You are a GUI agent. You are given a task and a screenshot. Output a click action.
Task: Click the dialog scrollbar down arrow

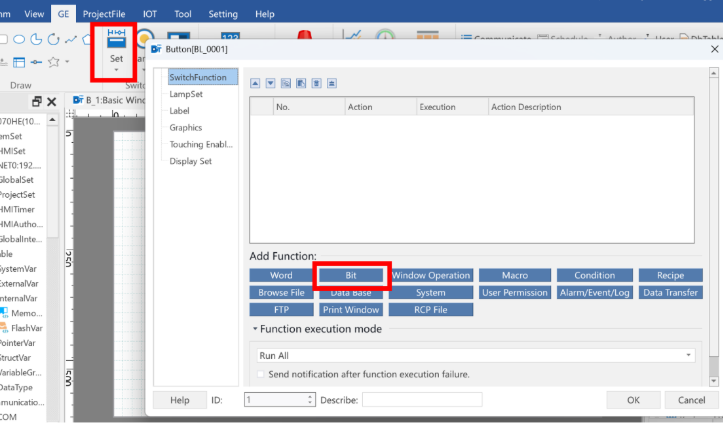pos(714,381)
